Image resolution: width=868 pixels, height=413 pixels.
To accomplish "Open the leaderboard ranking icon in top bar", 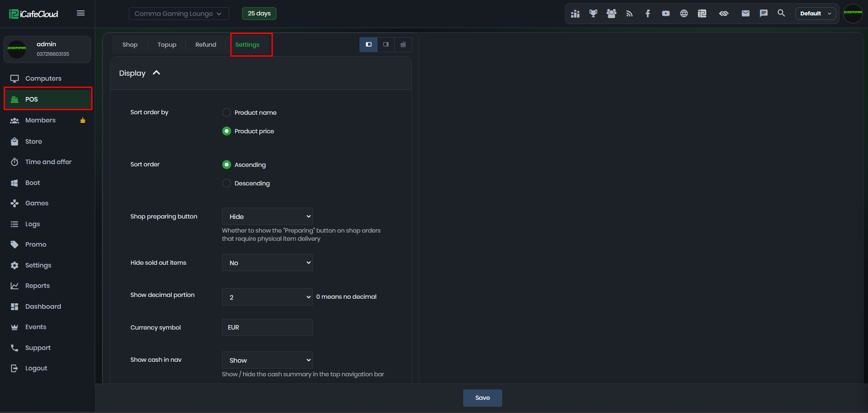I will tap(575, 14).
